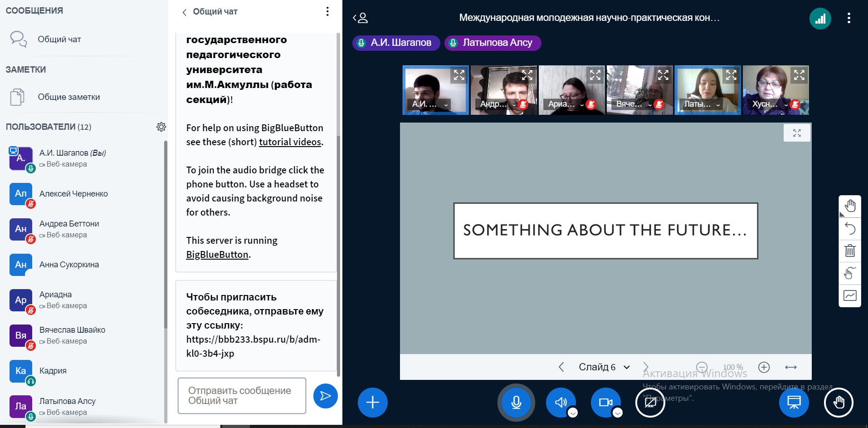Toggle the webcam sharing button
868x428 pixels.
click(605, 402)
